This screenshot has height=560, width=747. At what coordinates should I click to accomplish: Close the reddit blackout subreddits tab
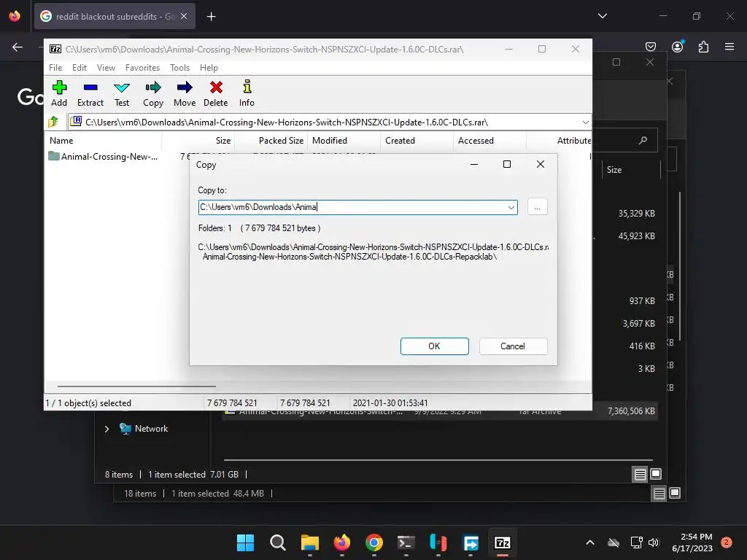click(x=184, y=16)
